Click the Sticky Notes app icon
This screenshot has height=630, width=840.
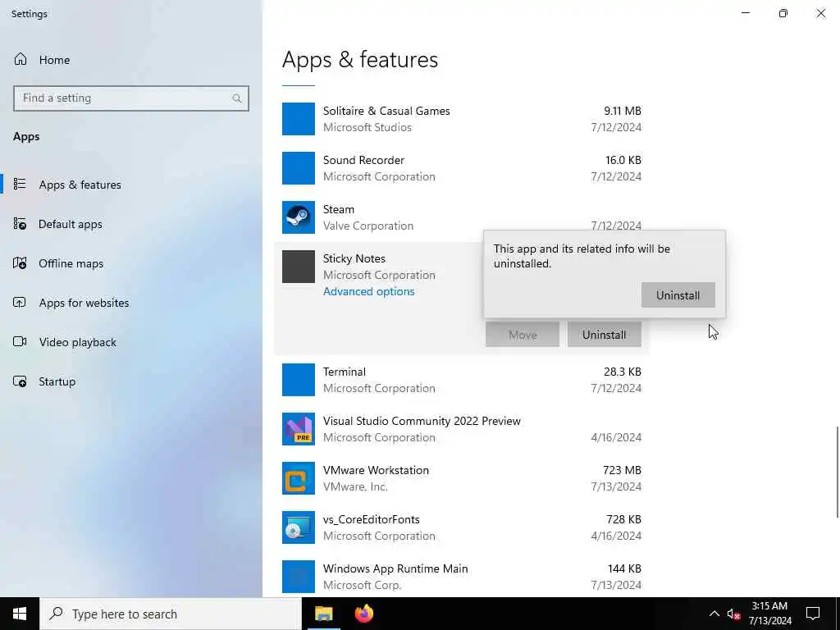[299, 267]
